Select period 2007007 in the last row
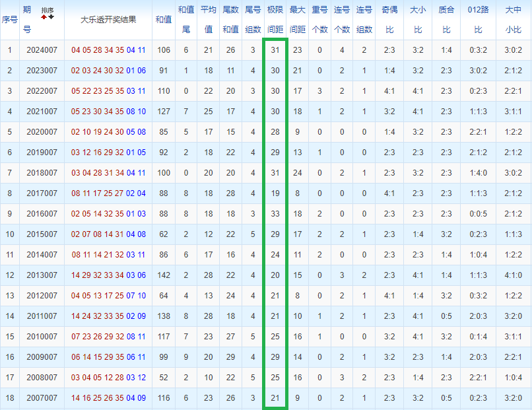 click(42, 398)
